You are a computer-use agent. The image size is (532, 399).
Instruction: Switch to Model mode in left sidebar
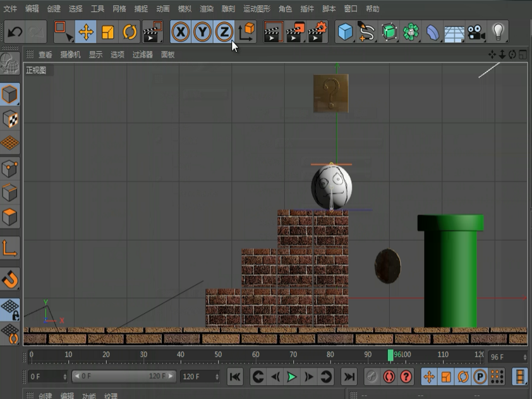10,94
